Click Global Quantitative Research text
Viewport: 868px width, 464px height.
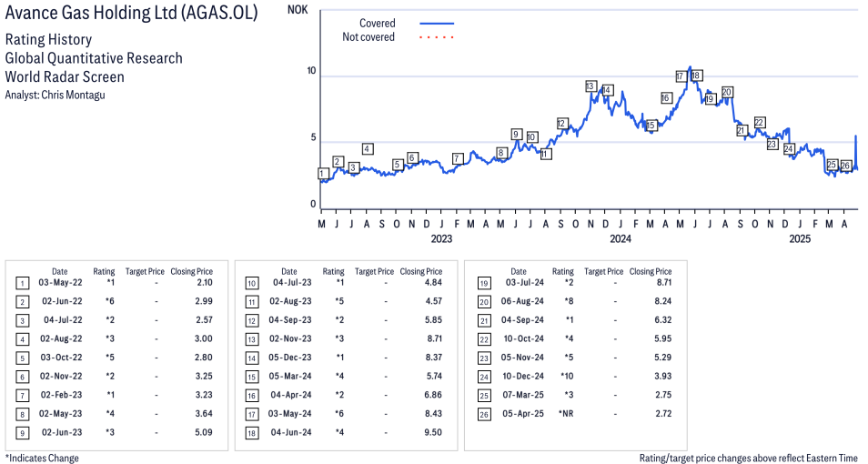tap(94, 58)
